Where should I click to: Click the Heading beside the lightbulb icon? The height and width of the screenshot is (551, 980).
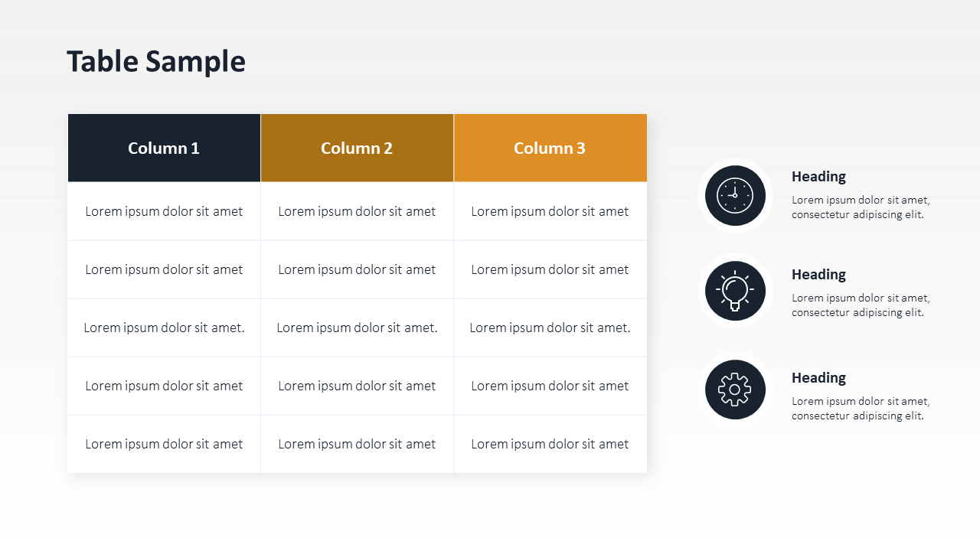(x=818, y=274)
